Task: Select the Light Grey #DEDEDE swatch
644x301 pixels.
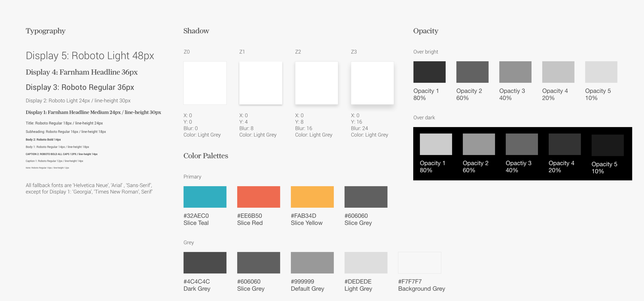Action: (366, 263)
